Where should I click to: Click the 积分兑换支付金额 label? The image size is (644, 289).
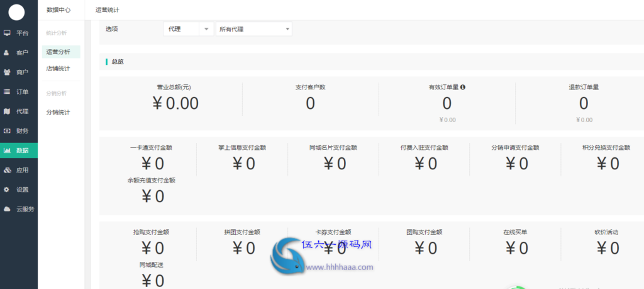click(606, 147)
